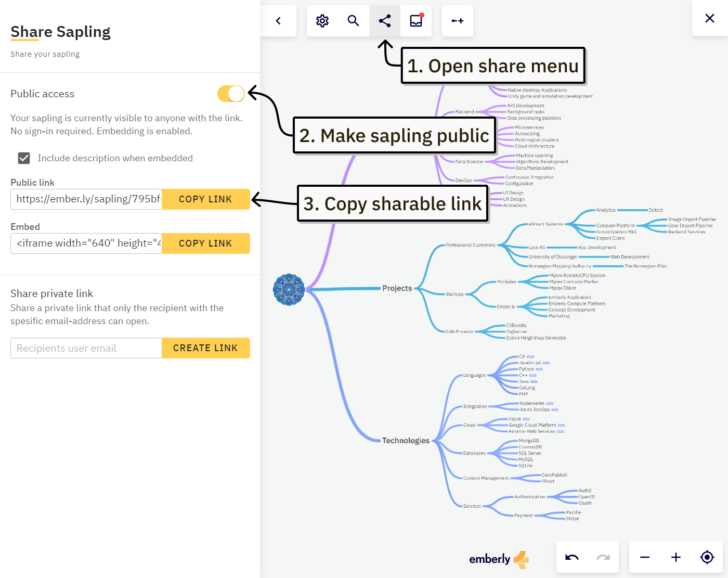Select the Auth0 node
Screen dimensions: 728x578
coord(585,491)
